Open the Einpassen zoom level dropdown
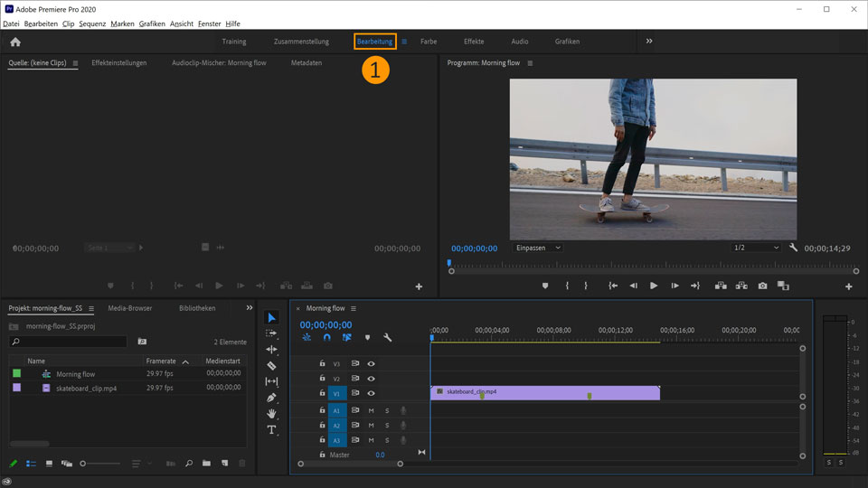Image resolution: width=868 pixels, height=488 pixels. 537,248
